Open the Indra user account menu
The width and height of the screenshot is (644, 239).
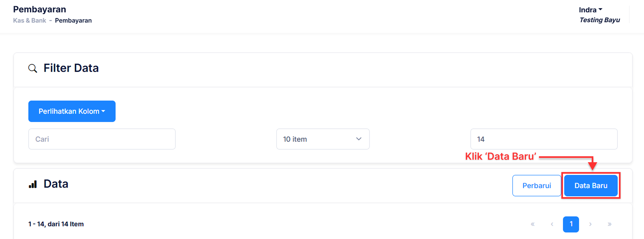(590, 10)
